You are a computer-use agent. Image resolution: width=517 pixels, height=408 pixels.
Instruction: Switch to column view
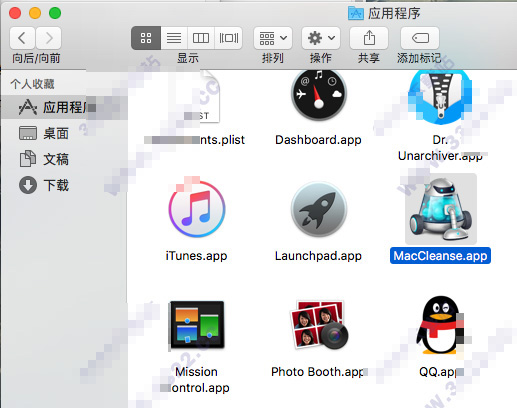coord(201,38)
